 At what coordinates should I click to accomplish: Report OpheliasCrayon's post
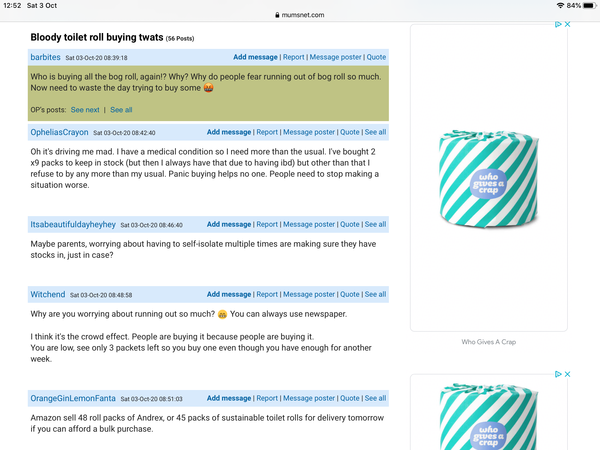[267, 132]
